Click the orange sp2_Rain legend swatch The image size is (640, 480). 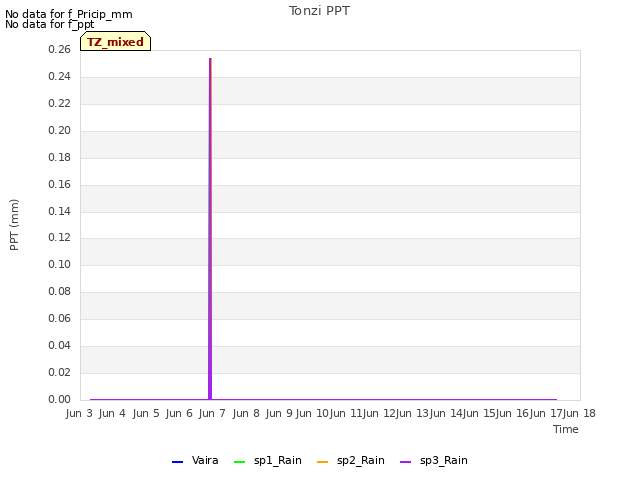point(322,462)
